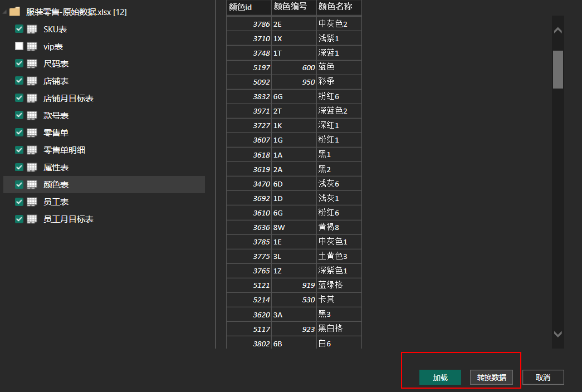Click the cell 黄褐8

pos(339,227)
